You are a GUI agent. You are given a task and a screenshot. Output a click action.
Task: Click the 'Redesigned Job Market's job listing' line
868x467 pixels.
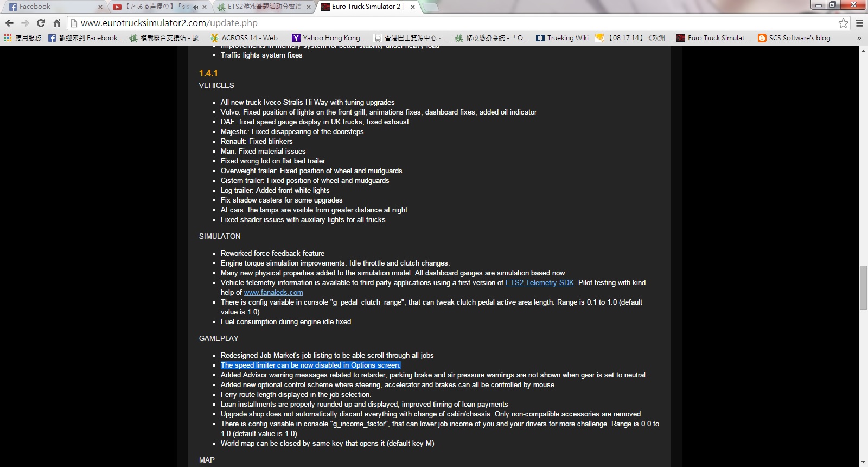pyautogui.click(x=327, y=356)
